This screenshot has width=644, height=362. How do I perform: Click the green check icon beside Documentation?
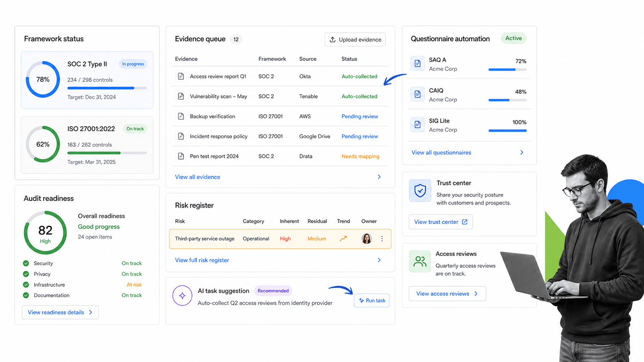pyautogui.click(x=26, y=295)
